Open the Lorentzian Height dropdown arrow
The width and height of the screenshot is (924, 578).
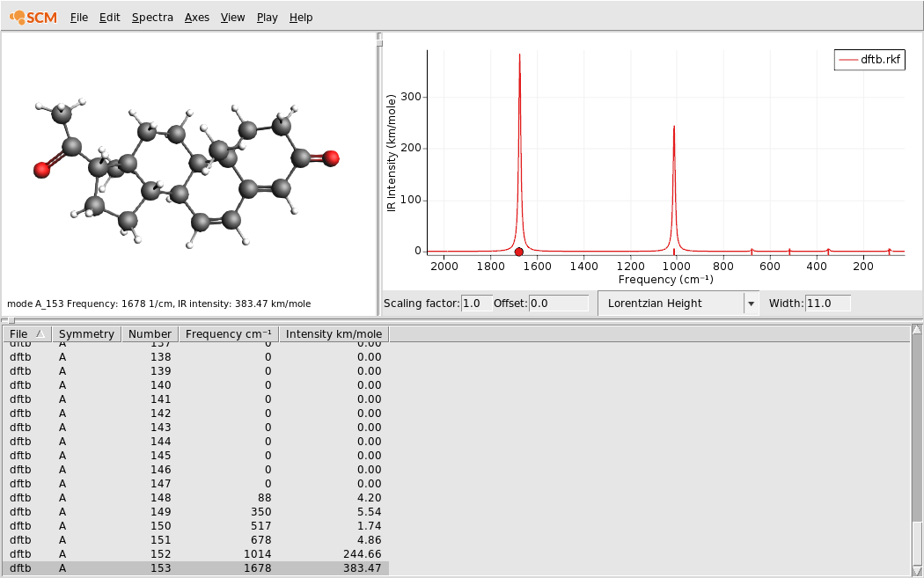coord(751,304)
